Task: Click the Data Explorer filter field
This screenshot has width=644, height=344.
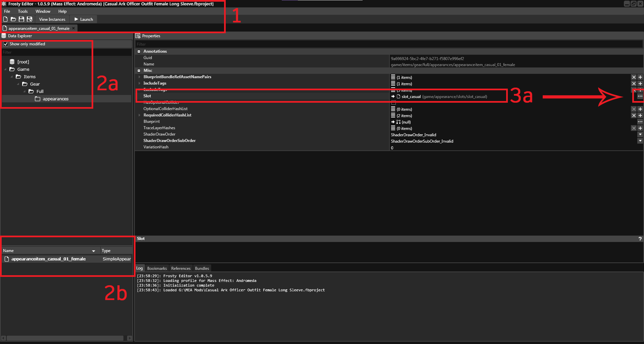Action: [67, 52]
